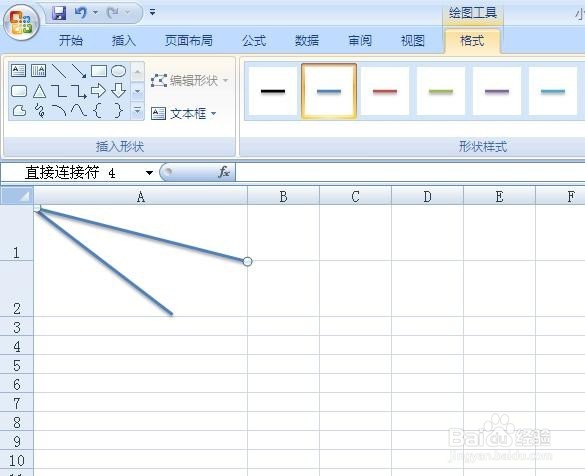Select the horizontal text box shape
The width and height of the screenshot is (585, 476).
(x=18, y=71)
